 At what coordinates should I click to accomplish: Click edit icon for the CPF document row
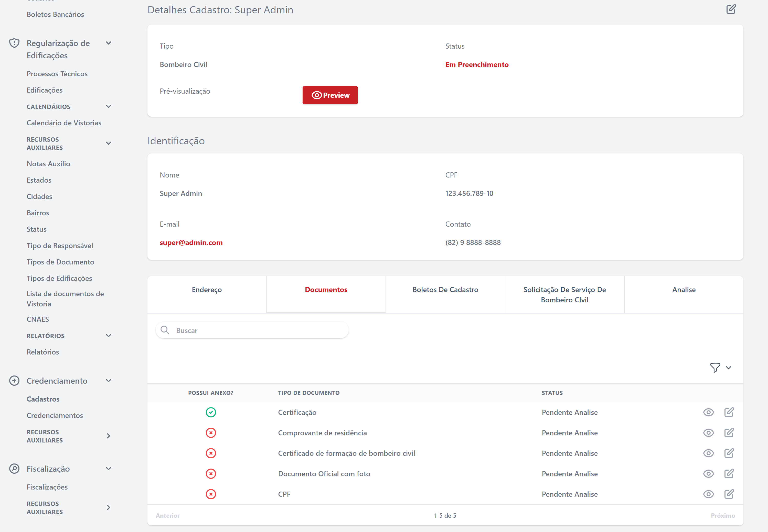click(729, 494)
